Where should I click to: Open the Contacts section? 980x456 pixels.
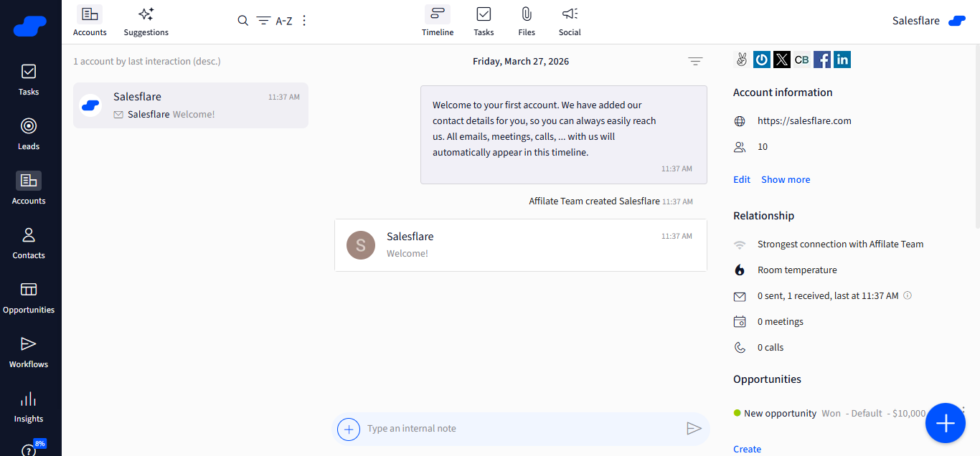click(x=29, y=244)
